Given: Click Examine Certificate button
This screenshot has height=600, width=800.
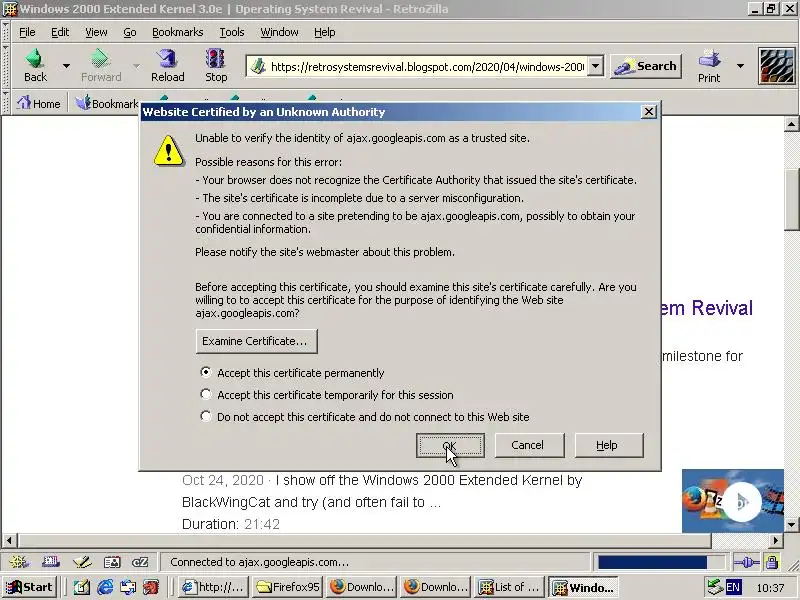Looking at the screenshot, I should click(256, 341).
